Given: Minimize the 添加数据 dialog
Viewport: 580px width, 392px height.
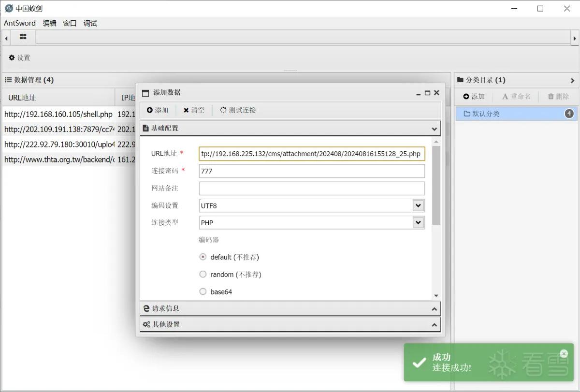Looking at the screenshot, I should pyautogui.click(x=419, y=93).
